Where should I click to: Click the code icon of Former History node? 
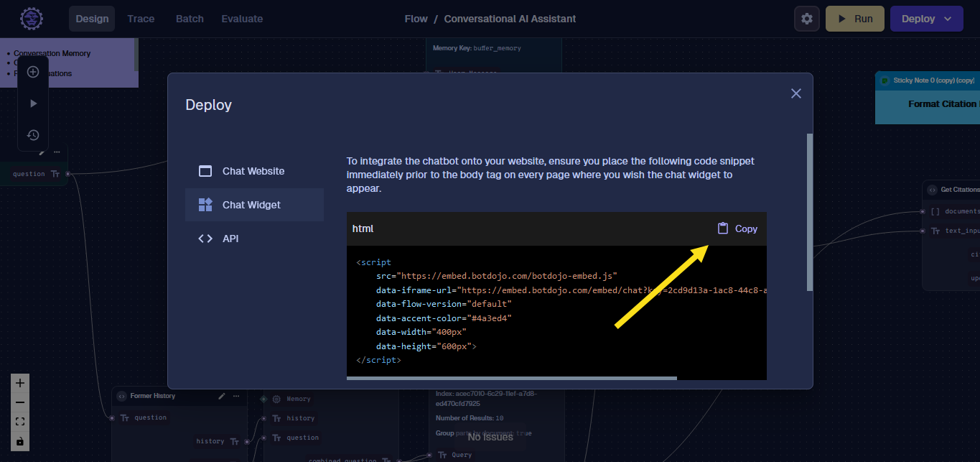pyautogui.click(x=122, y=396)
